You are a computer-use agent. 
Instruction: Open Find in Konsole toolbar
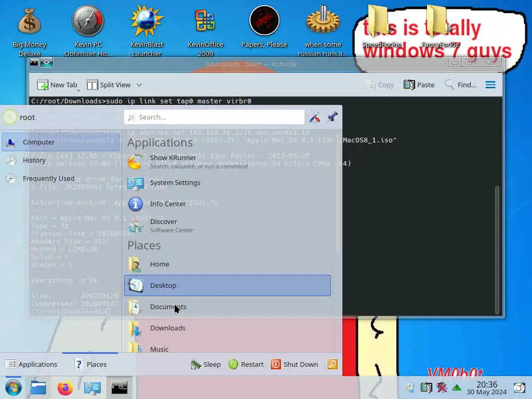(460, 85)
